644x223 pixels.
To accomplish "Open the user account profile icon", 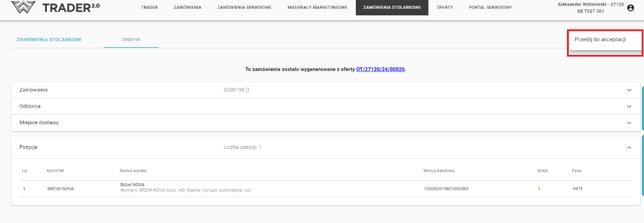I will (x=630, y=8).
